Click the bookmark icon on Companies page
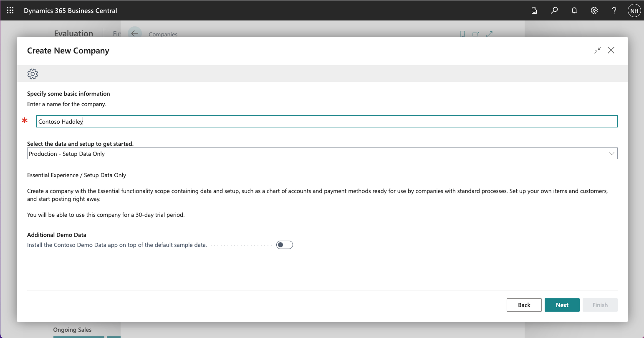The height and width of the screenshot is (338, 644). pyautogui.click(x=462, y=34)
